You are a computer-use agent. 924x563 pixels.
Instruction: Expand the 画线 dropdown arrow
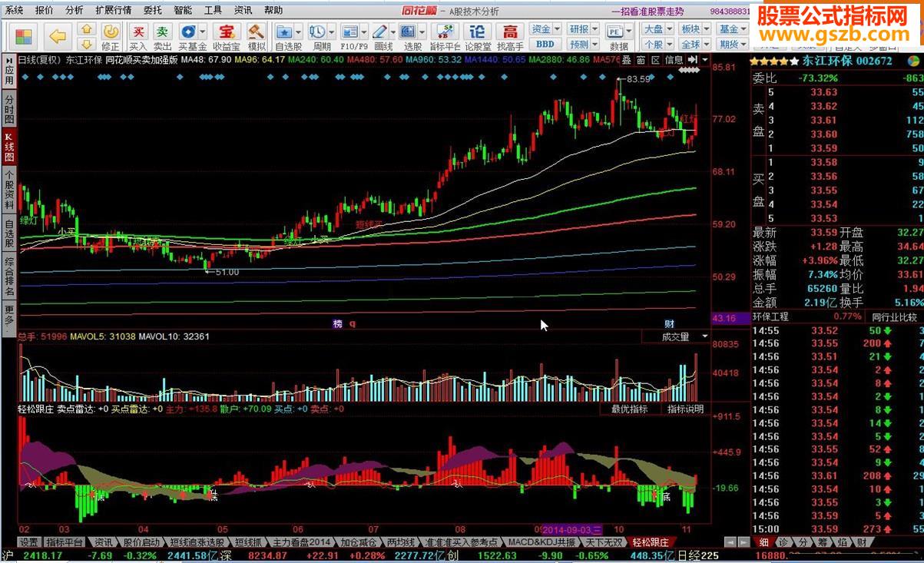click(393, 31)
